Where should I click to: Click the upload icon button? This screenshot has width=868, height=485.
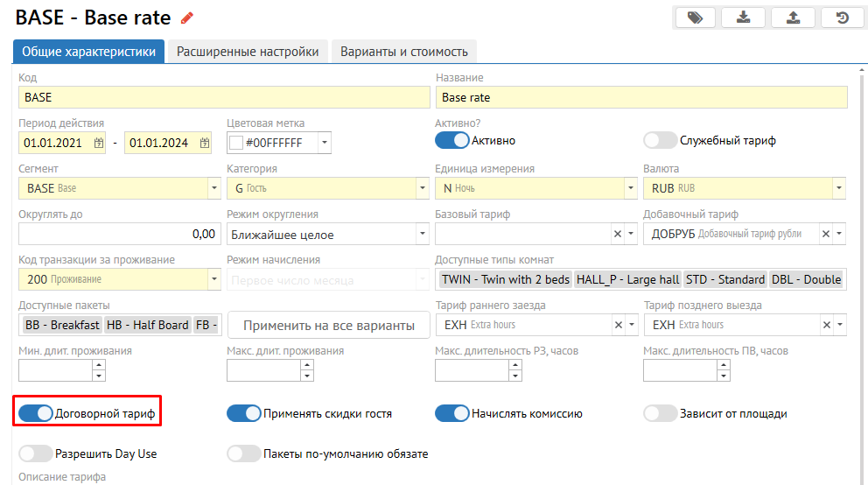793,18
